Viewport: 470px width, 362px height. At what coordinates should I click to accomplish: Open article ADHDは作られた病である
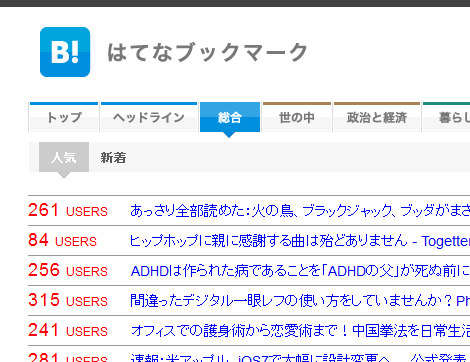click(x=300, y=271)
